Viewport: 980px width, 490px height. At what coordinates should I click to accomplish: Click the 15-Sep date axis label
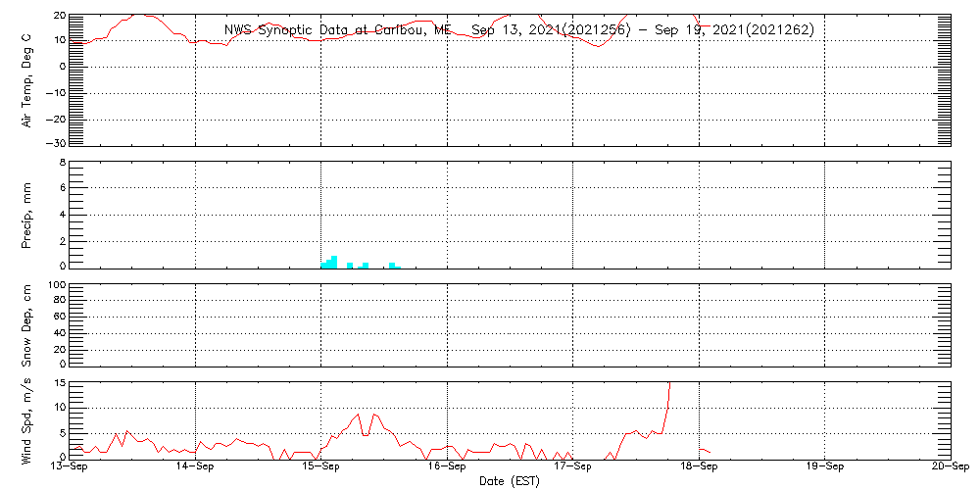(321, 466)
